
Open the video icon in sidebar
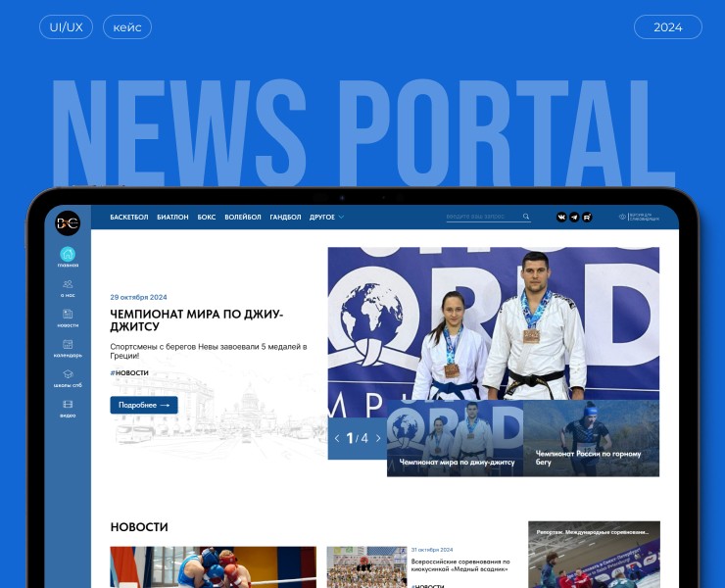point(68,405)
